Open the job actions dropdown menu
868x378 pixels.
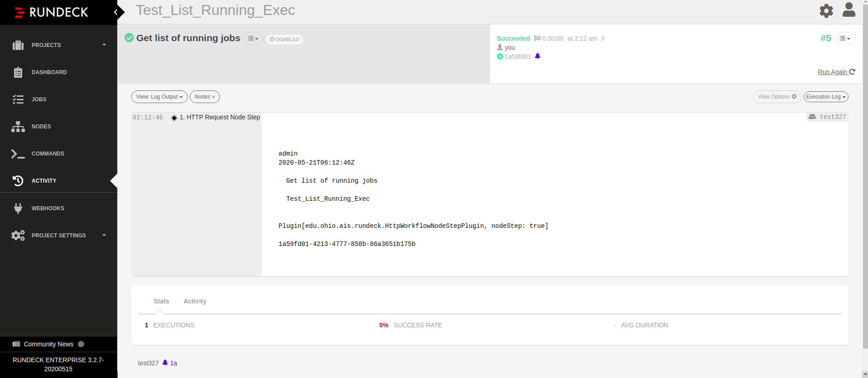tap(253, 38)
